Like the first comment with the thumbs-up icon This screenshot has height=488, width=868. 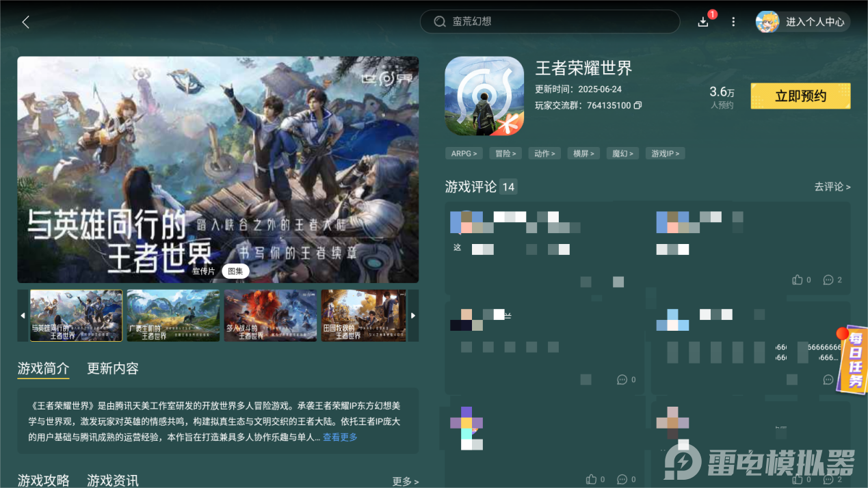798,280
